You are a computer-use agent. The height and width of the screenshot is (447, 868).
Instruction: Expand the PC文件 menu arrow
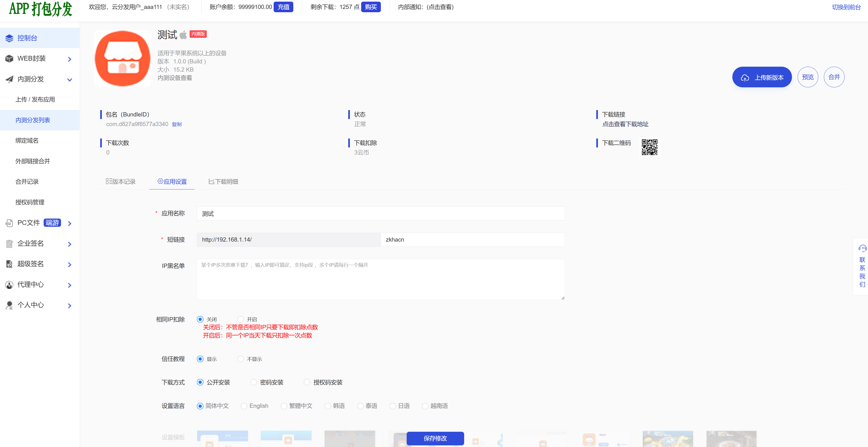point(70,223)
